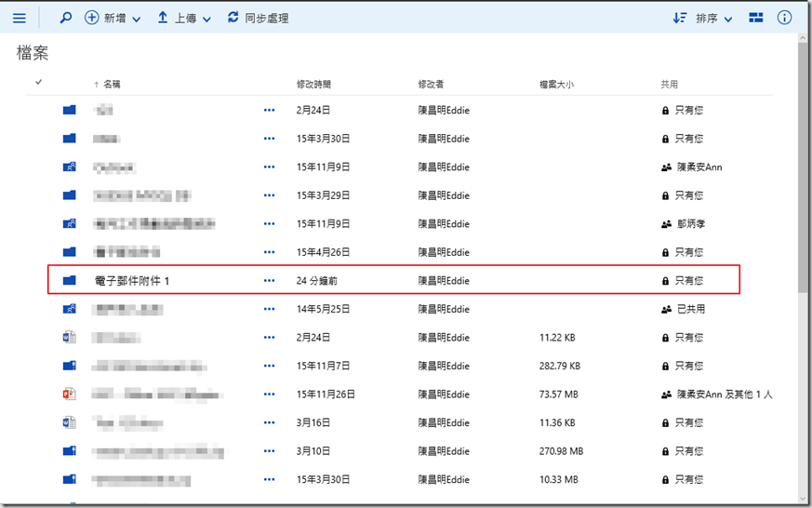The height and width of the screenshot is (508, 812).
Task: Click the 陳柔安Ann sharing link
Action: pos(698,167)
